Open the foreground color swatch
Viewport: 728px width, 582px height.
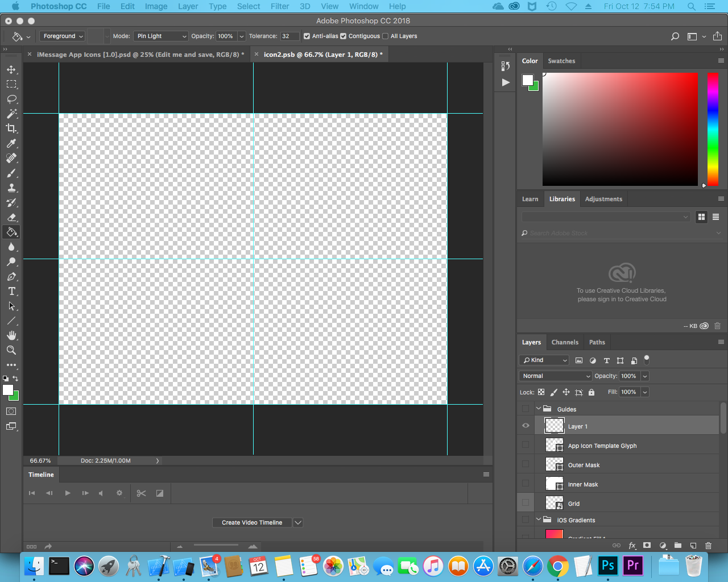coord(9,389)
